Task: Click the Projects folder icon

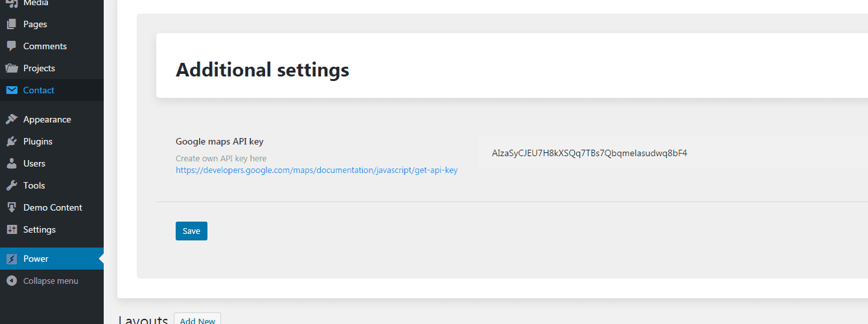Action: (11, 69)
